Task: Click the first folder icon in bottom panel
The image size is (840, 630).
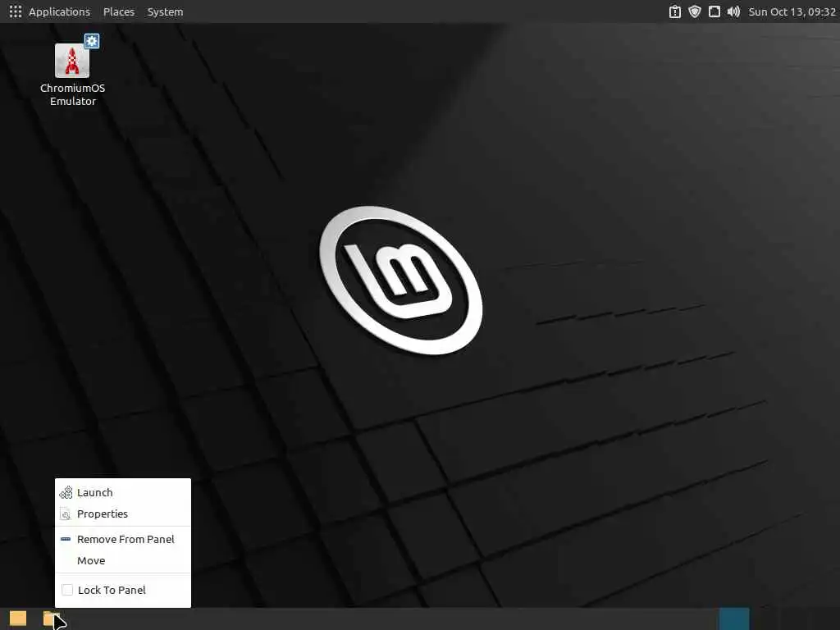Action: point(18,619)
